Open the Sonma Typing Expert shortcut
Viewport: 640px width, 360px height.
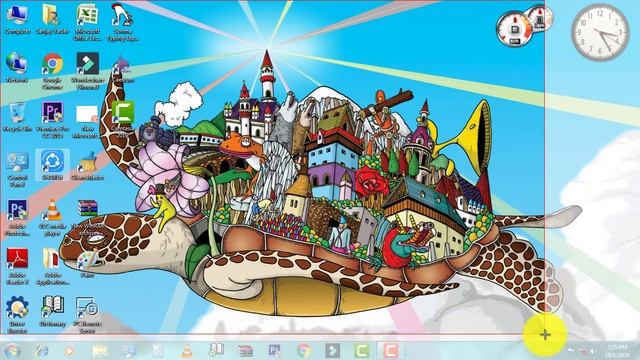122,22
